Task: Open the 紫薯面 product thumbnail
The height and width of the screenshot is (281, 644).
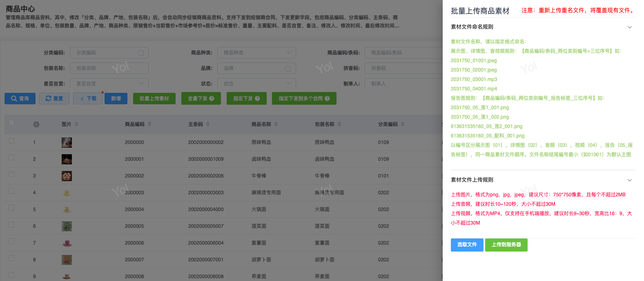Action: coord(67,243)
